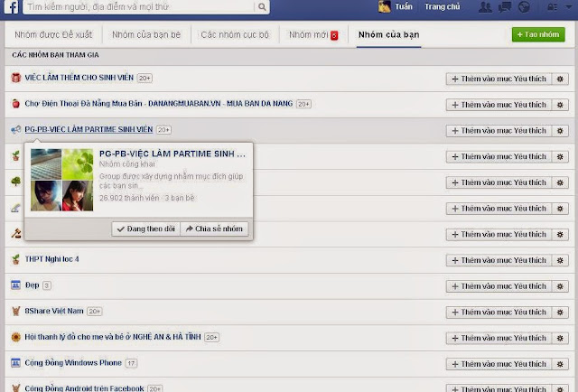578x392 pixels.
Task: Open settings gear for Hội thanh lý đồ group
Action: pos(560,338)
